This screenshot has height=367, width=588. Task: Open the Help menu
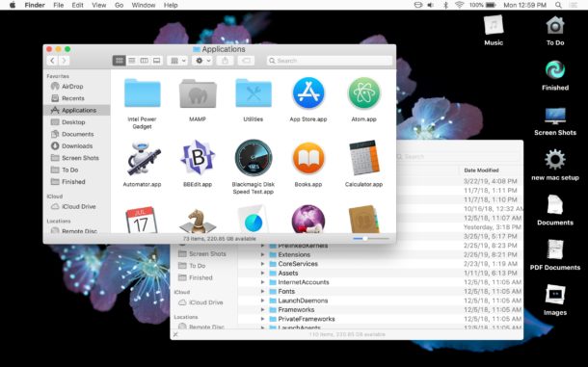[x=171, y=5]
